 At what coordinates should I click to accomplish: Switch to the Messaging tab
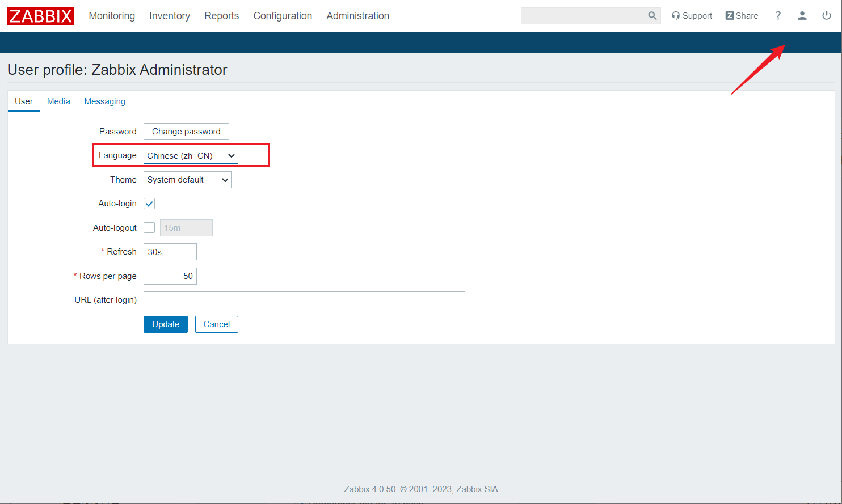tap(105, 101)
